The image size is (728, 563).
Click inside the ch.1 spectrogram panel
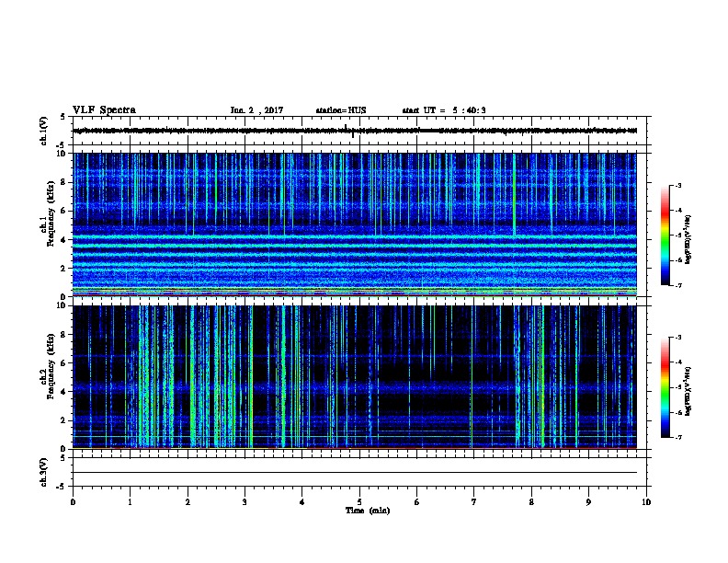[x=355, y=224]
